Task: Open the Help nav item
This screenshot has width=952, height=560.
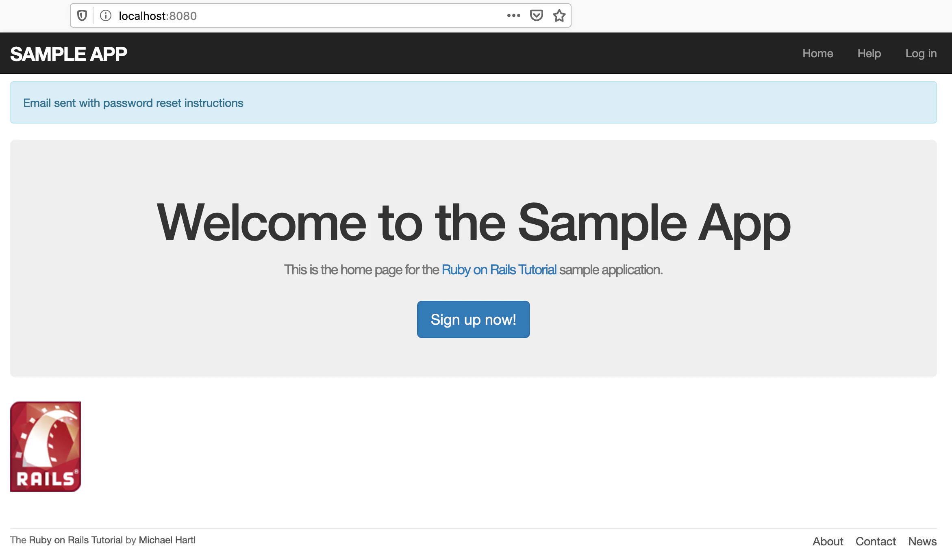Action: (x=869, y=54)
